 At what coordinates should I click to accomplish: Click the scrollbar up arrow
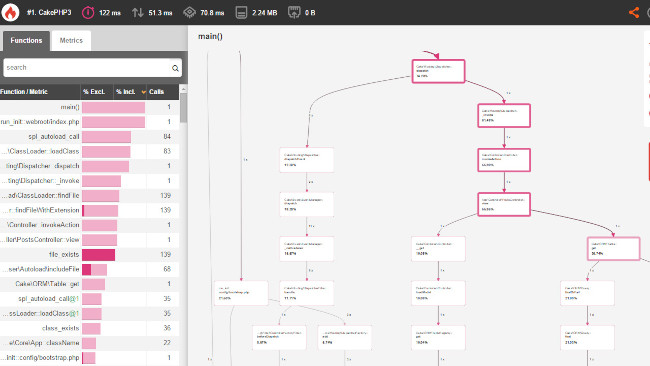click(x=183, y=89)
